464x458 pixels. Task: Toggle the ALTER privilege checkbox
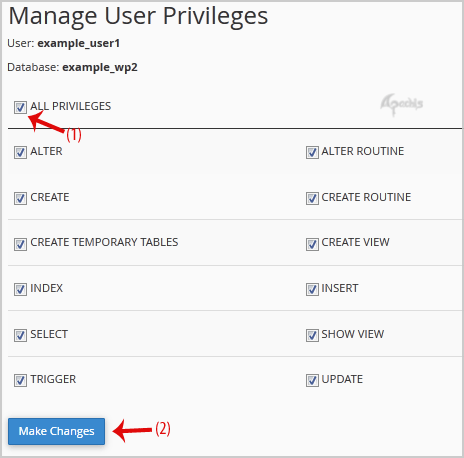pos(20,152)
